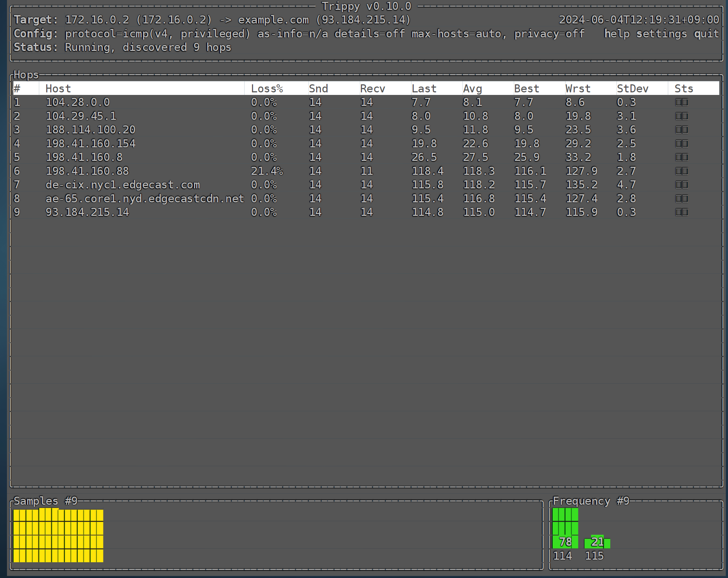728x578 pixels.
Task: Select the 198.41.160.88 hop row
Action: point(87,171)
